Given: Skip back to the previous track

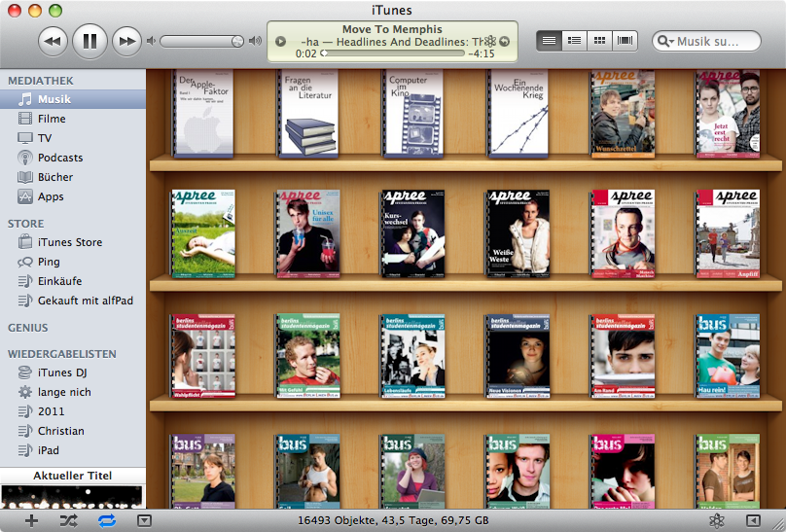Looking at the screenshot, I should (53, 41).
